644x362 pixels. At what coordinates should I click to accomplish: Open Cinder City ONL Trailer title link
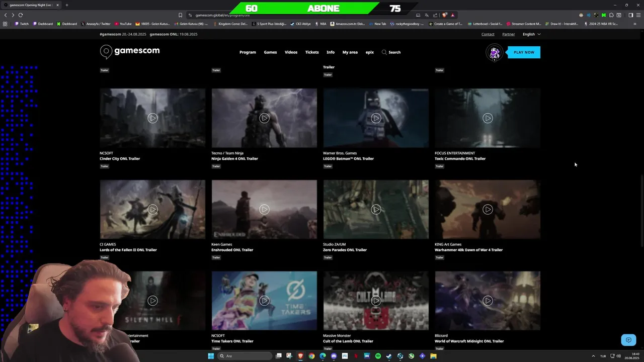click(120, 159)
